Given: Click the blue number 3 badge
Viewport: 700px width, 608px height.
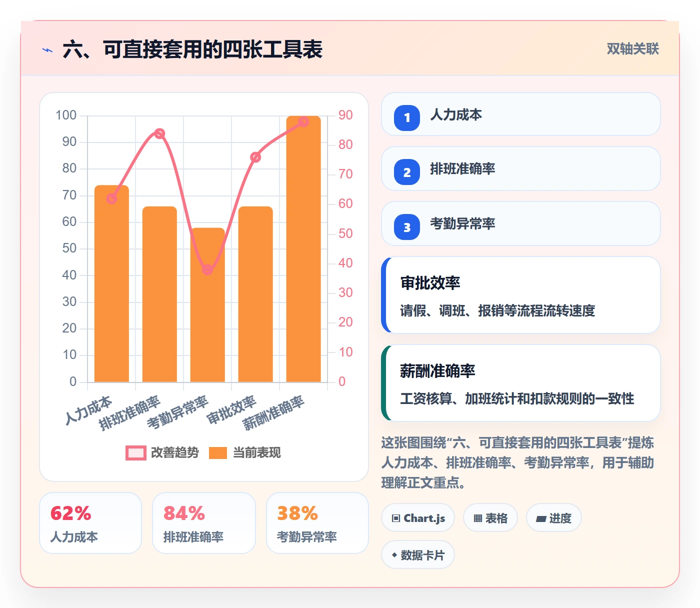Looking at the screenshot, I should pos(407,227).
